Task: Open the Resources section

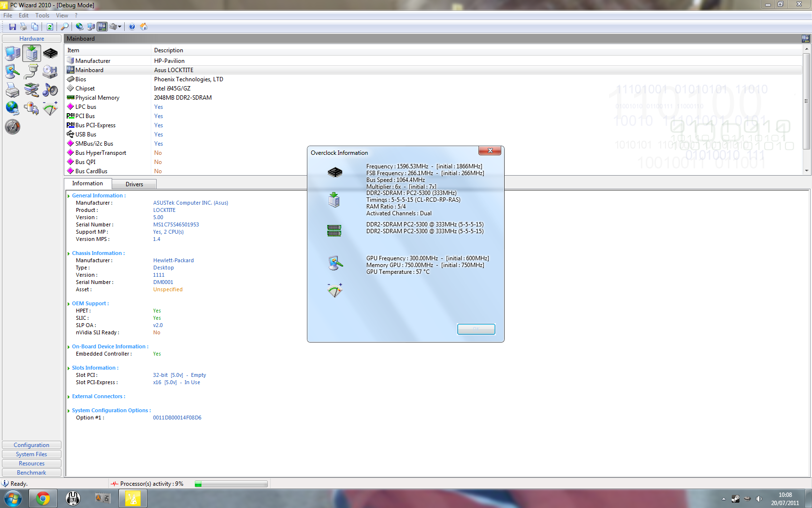Action: click(31, 463)
